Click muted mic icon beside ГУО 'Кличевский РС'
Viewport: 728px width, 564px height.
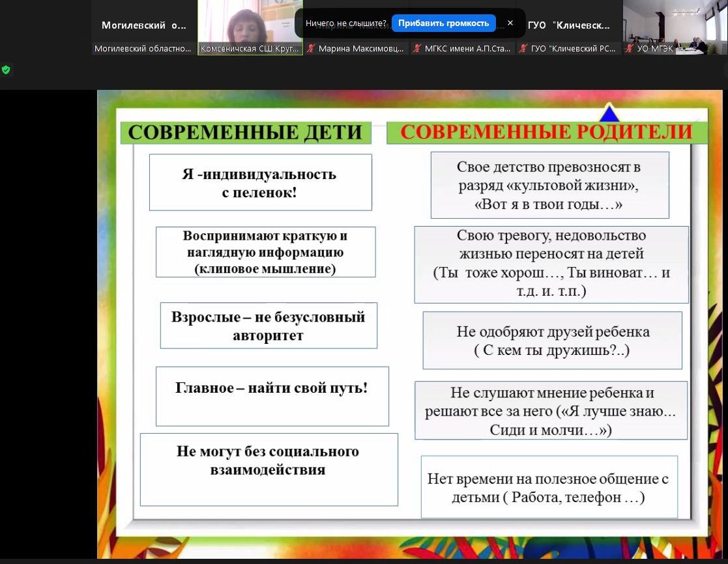[523, 49]
